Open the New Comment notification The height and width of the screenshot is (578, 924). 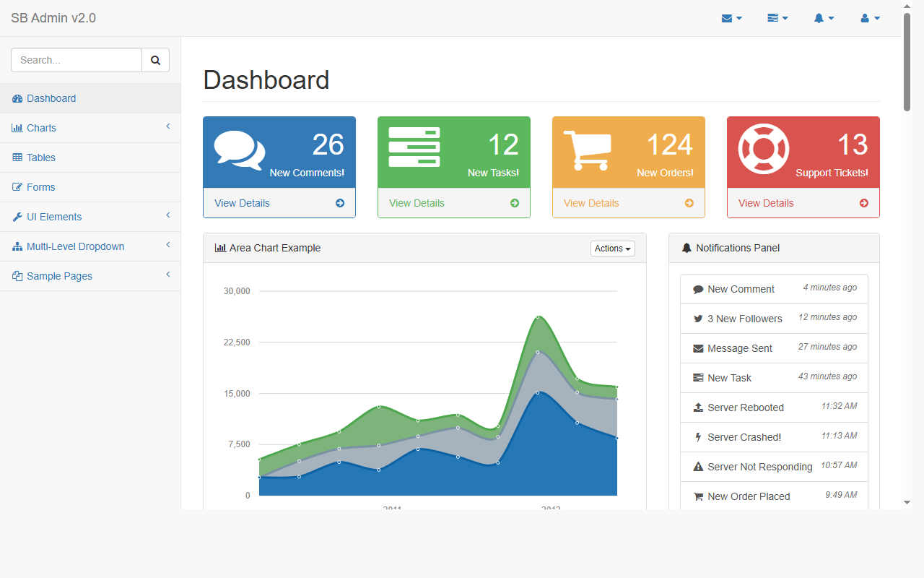pos(774,289)
